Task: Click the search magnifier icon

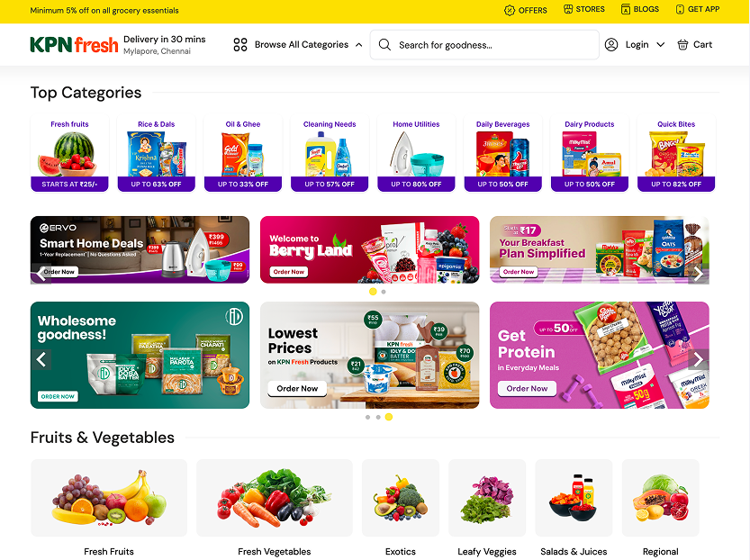Action: click(x=384, y=45)
